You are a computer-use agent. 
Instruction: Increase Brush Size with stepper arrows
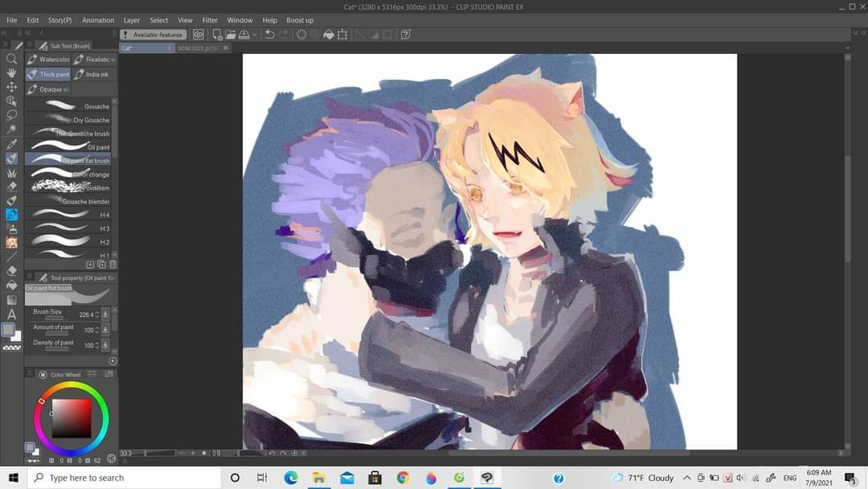[97, 312]
